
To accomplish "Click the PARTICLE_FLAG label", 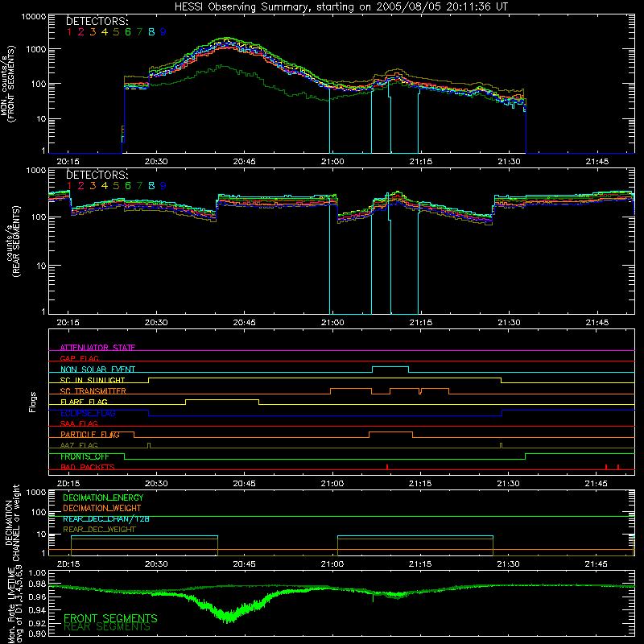I will 90,435.
